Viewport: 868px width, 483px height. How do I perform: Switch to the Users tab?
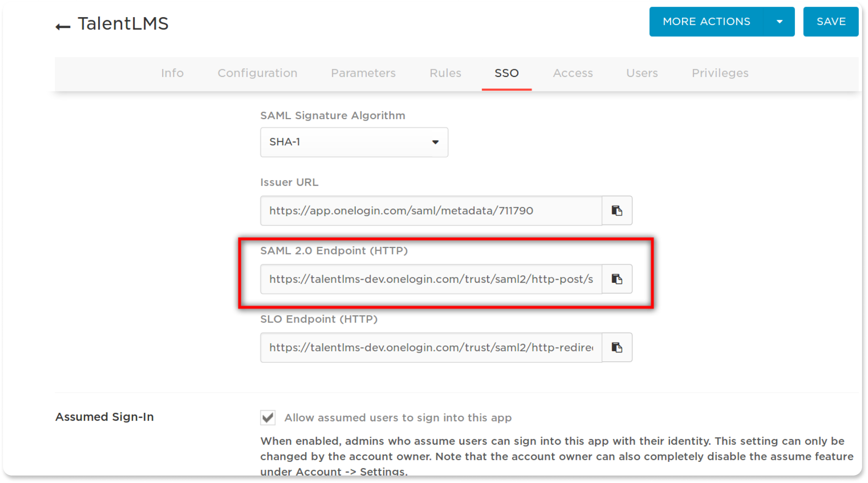(x=642, y=73)
